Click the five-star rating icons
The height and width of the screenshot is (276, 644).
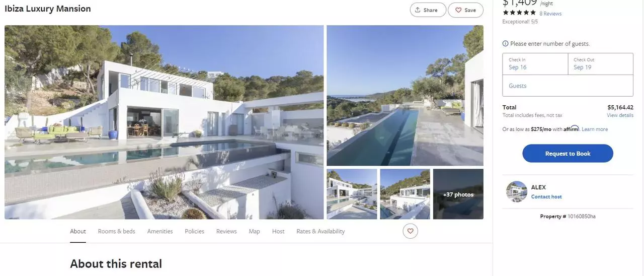pyautogui.click(x=519, y=13)
